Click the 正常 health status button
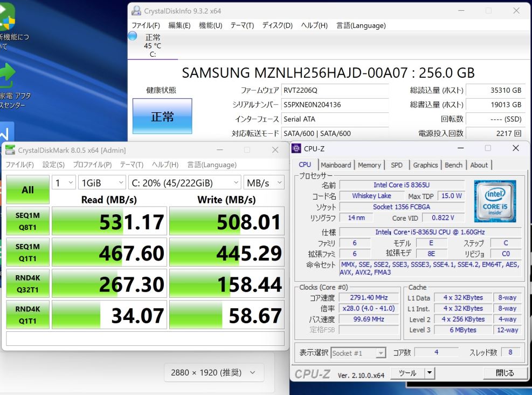Screen dimensions: 532x395 [x=162, y=116]
